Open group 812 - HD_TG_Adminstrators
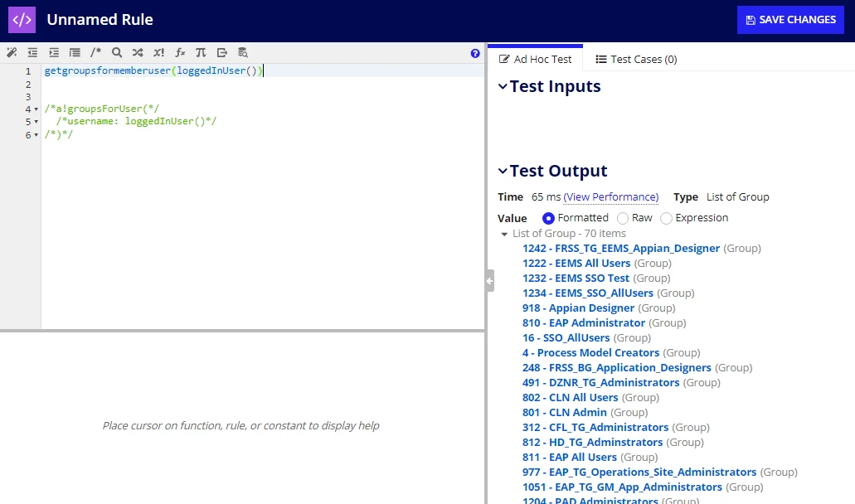Image resolution: width=855 pixels, height=504 pixels. coord(593,443)
